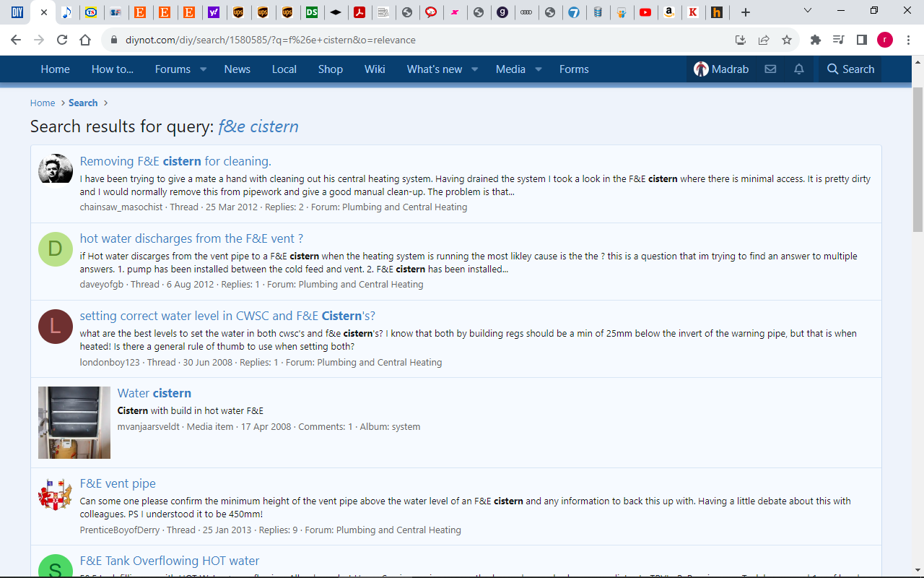Open the inbox envelope icon
The height and width of the screenshot is (578, 924).
770,69
